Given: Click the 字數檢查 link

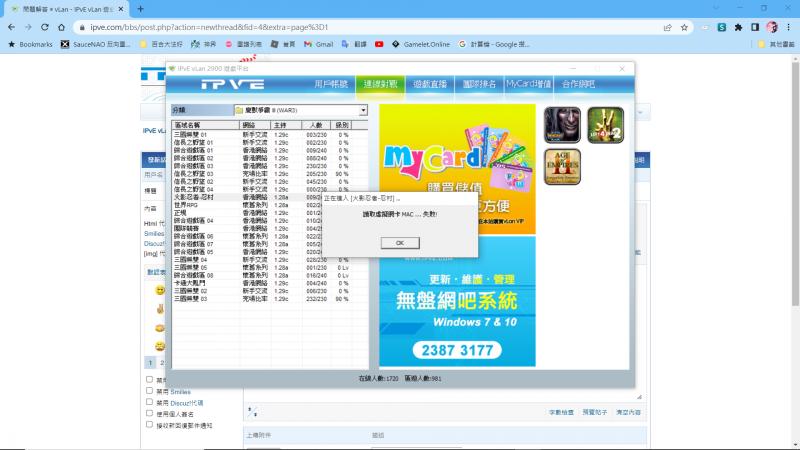Looking at the screenshot, I should (x=560, y=412).
